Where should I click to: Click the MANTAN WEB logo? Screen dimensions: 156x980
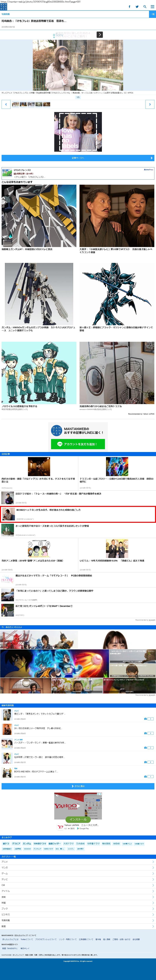point(3,7)
